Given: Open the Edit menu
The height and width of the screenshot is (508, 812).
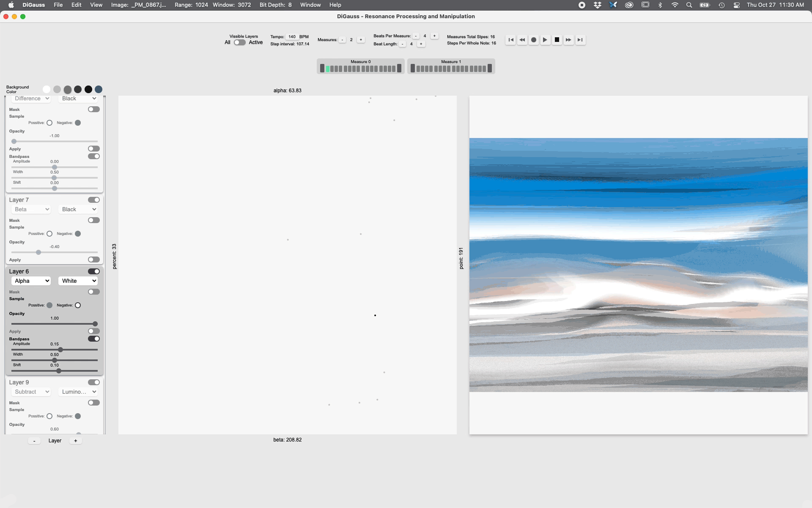Looking at the screenshot, I should (76, 5).
